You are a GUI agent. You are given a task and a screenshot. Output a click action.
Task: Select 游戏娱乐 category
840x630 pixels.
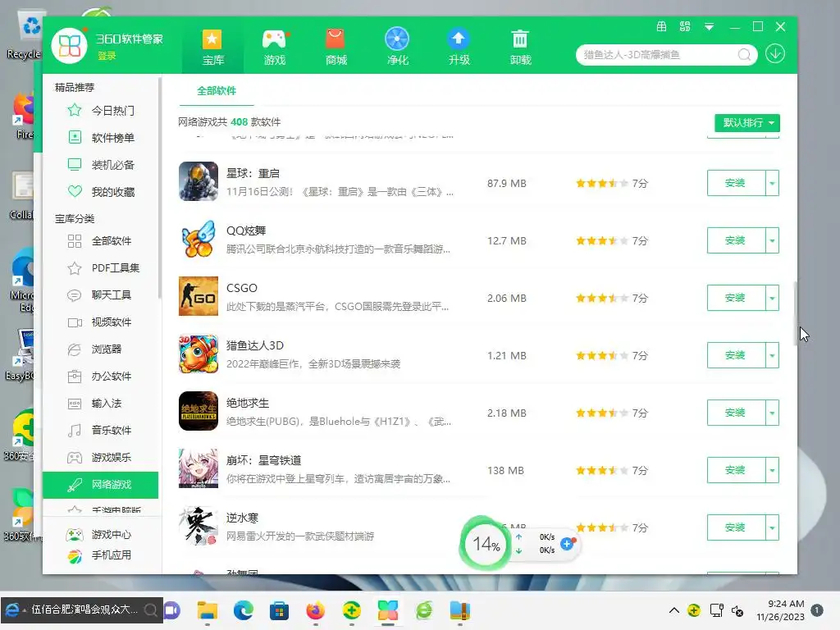[101, 458]
